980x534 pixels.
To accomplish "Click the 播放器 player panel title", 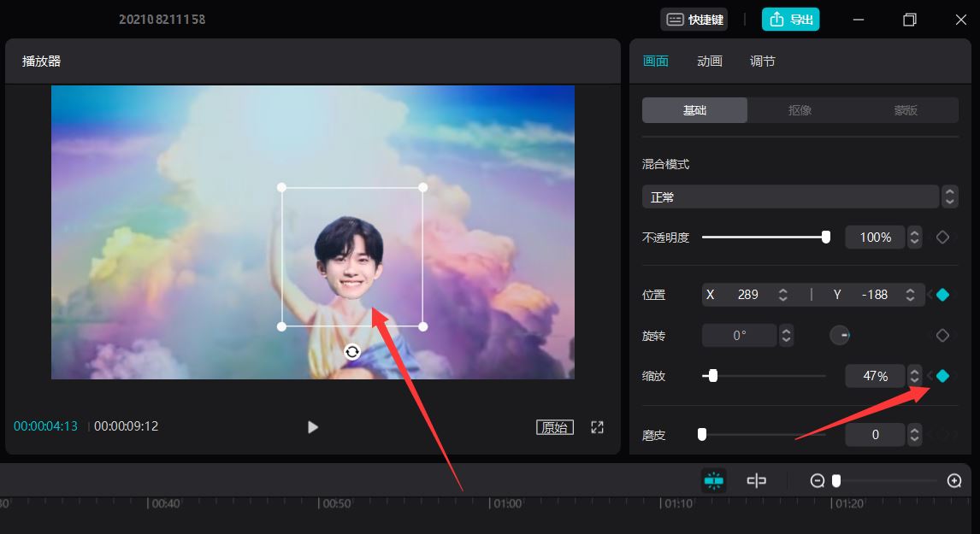I will tap(41, 62).
